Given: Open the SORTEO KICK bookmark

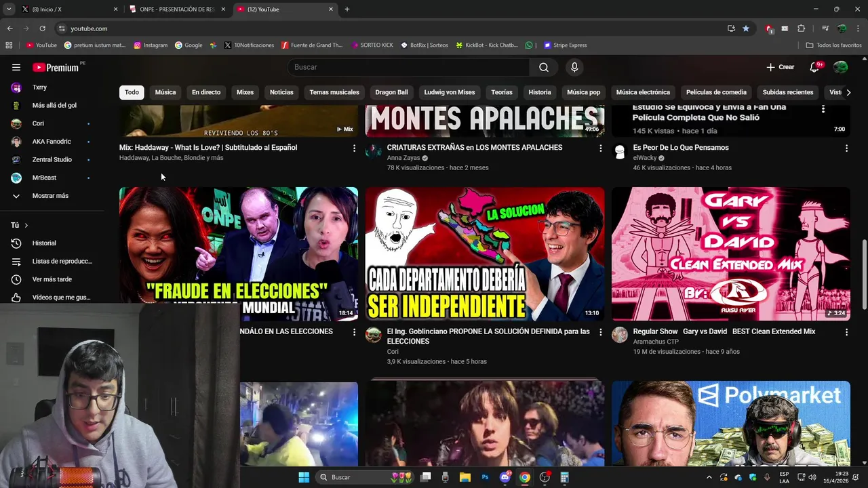Looking at the screenshot, I should pyautogui.click(x=372, y=45).
